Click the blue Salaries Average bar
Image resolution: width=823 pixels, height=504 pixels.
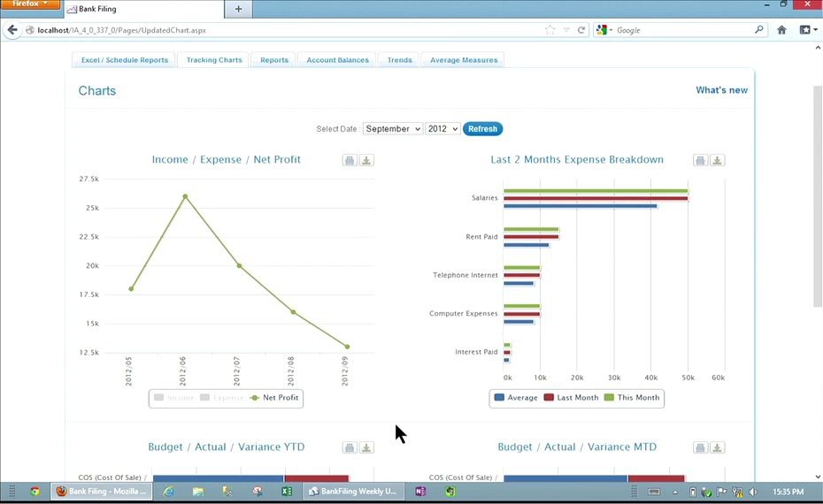[581, 206]
